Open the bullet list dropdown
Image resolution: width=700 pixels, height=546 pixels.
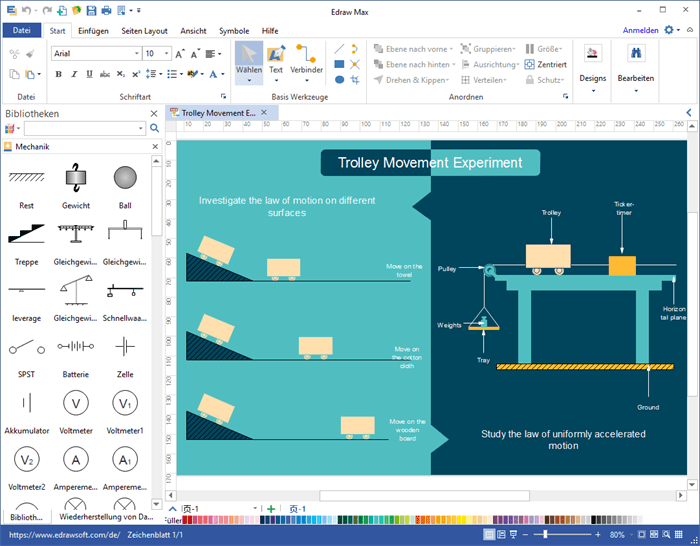175,74
